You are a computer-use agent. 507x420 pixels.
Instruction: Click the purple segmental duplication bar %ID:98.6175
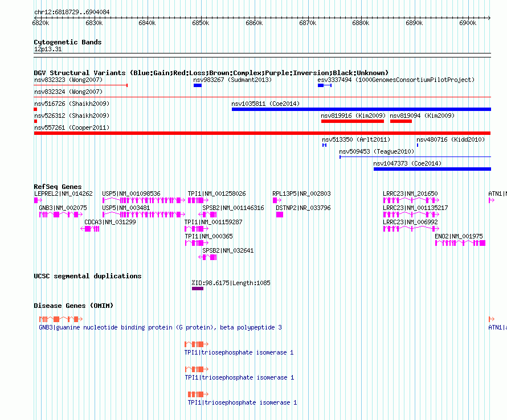[198, 289]
